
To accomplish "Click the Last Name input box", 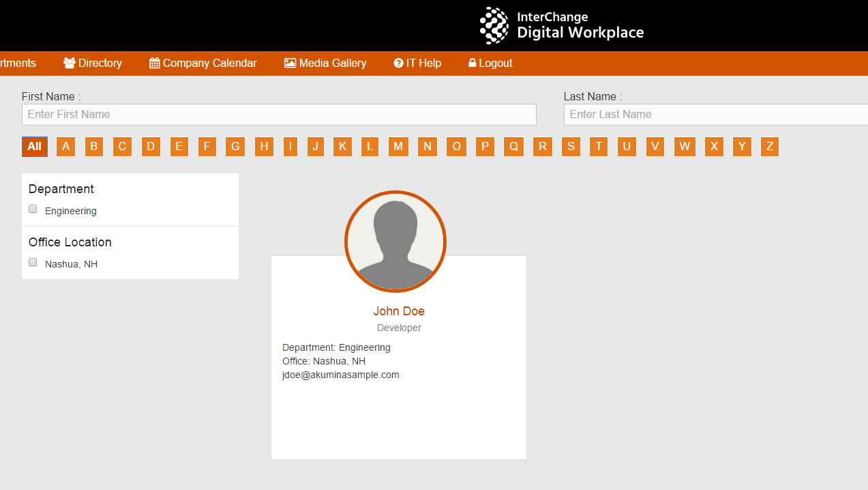I will point(716,115).
